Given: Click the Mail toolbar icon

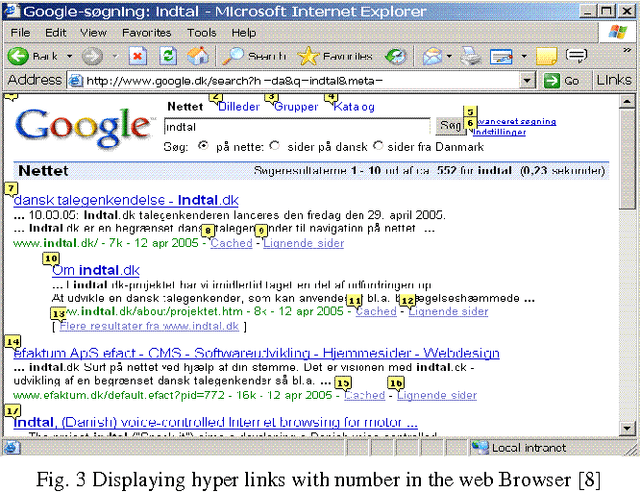Looking at the screenshot, I should [x=431, y=56].
